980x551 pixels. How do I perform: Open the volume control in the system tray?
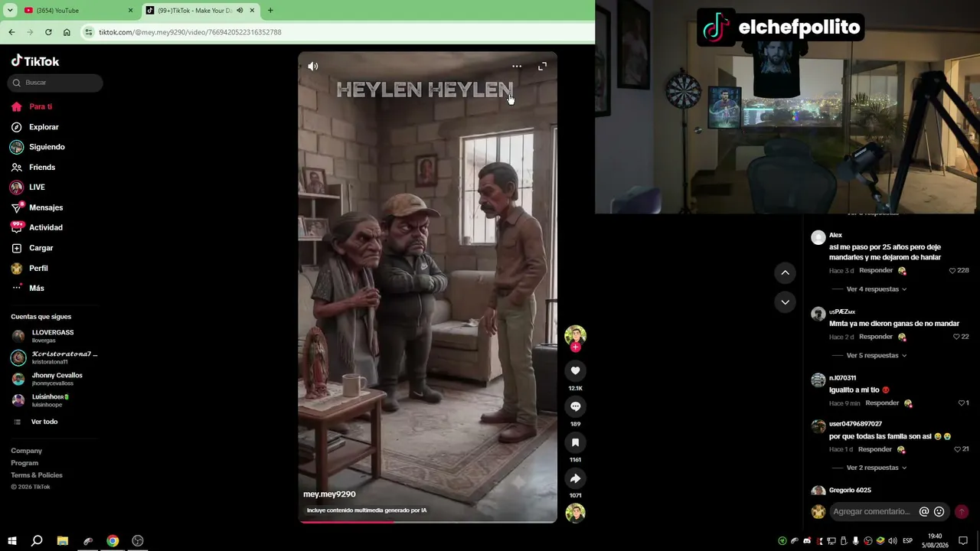pyautogui.click(x=893, y=541)
